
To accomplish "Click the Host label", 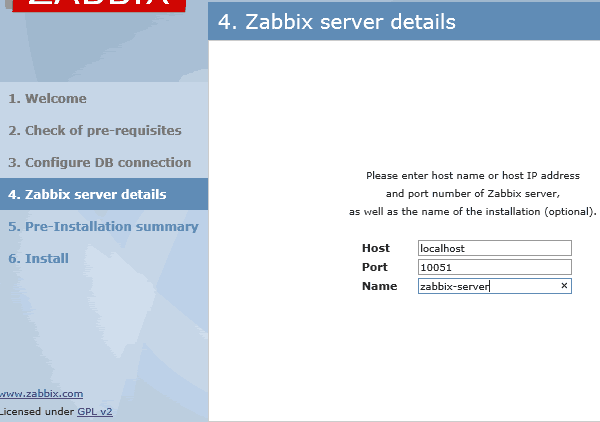I will [x=376, y=248].
